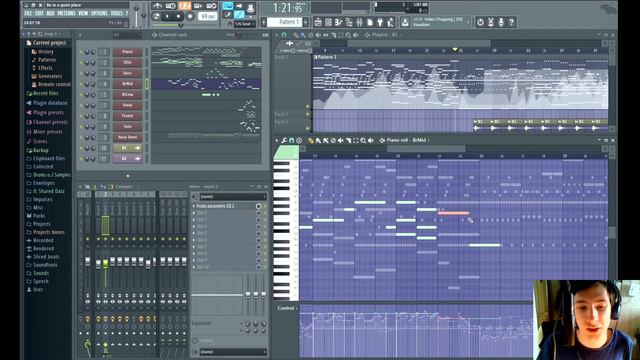This screenshot has height=360, width=640.
Task: Click the scissors audio editor icon
Action: tap(491, 22)
